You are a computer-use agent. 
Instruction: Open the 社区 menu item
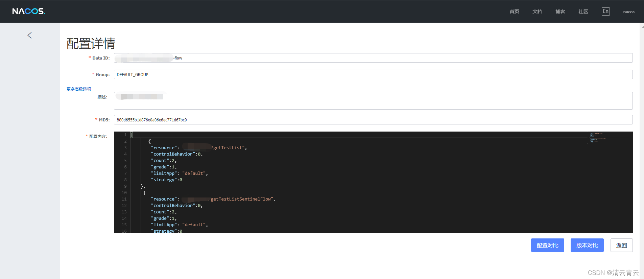pyautogui.click(x=583, y=11)
